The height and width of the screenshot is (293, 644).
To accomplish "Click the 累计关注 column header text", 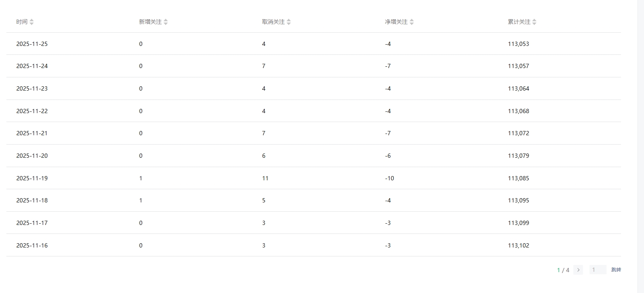I will [x=519, y=22].
